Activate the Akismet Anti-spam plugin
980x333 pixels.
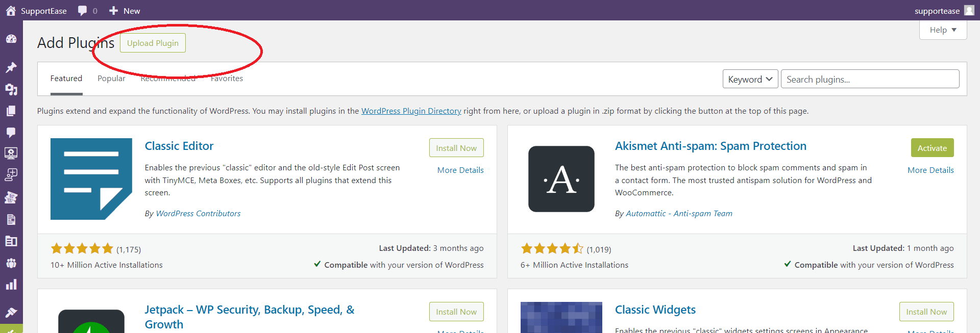coord(932,148)
